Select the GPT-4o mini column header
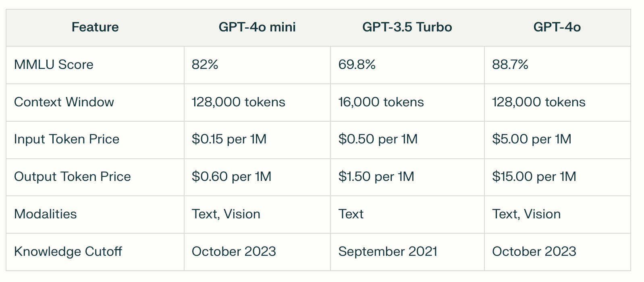The image size is (644, 282). 257,27
